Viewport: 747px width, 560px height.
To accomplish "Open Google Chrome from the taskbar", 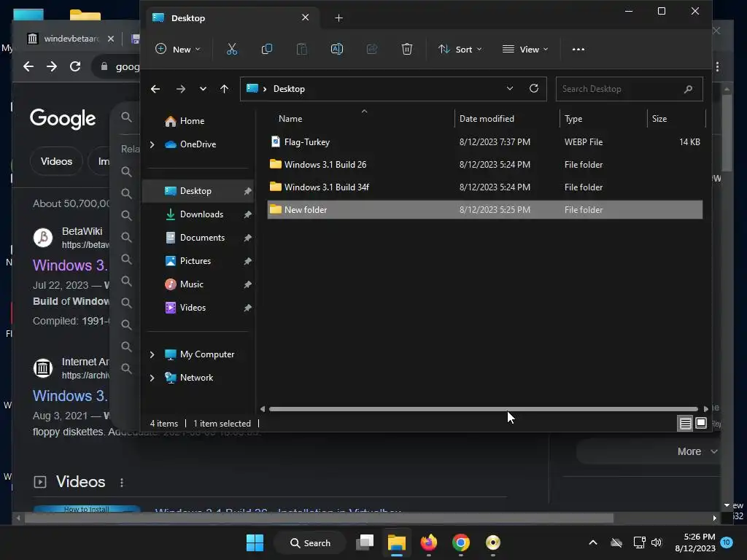I will (461, 542).
